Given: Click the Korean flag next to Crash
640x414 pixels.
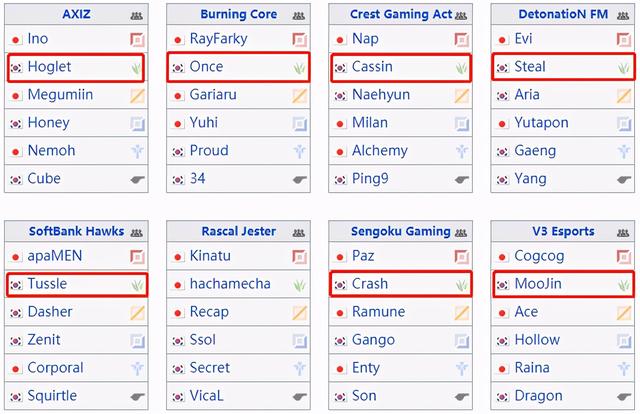Looking at the screenshot, I should coord(340,285).
